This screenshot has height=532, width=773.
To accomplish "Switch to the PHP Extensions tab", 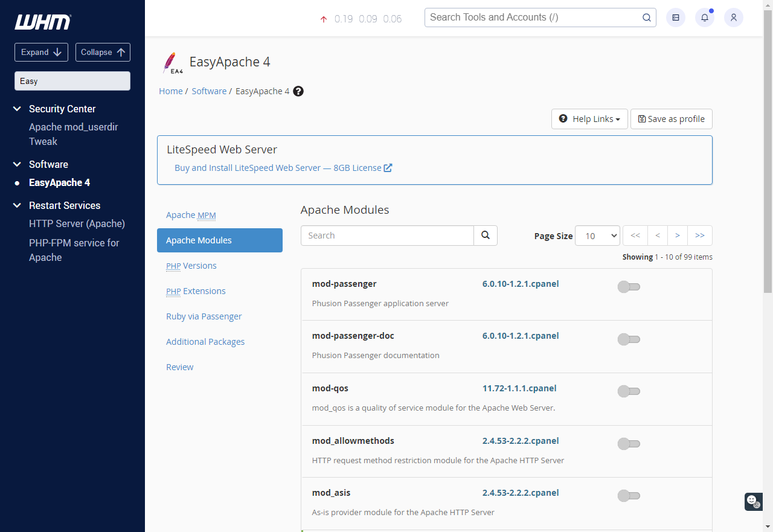I will click(x=220, y=291).
